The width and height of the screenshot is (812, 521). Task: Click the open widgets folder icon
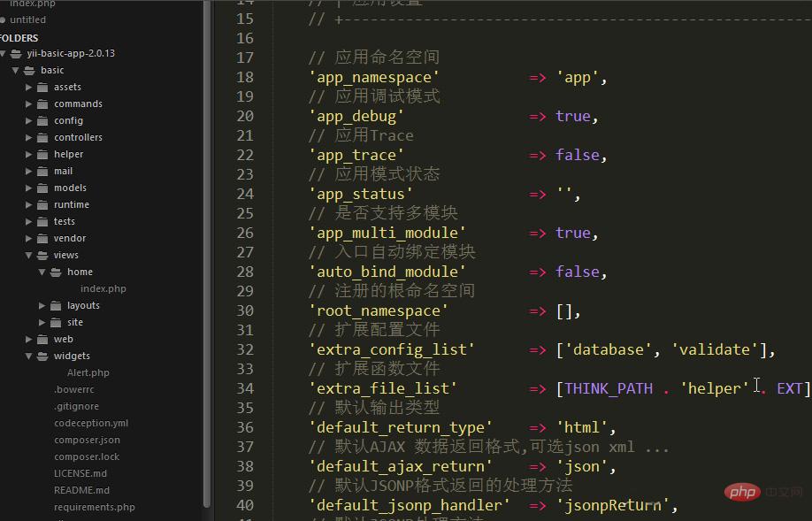(x=42, y=356)
